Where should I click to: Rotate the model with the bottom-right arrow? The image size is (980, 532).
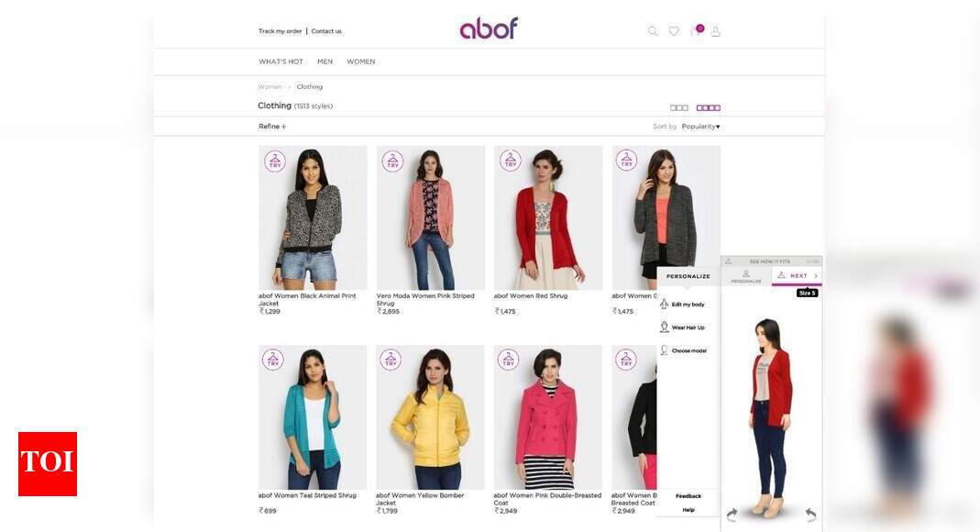click(x=810, y=515)
